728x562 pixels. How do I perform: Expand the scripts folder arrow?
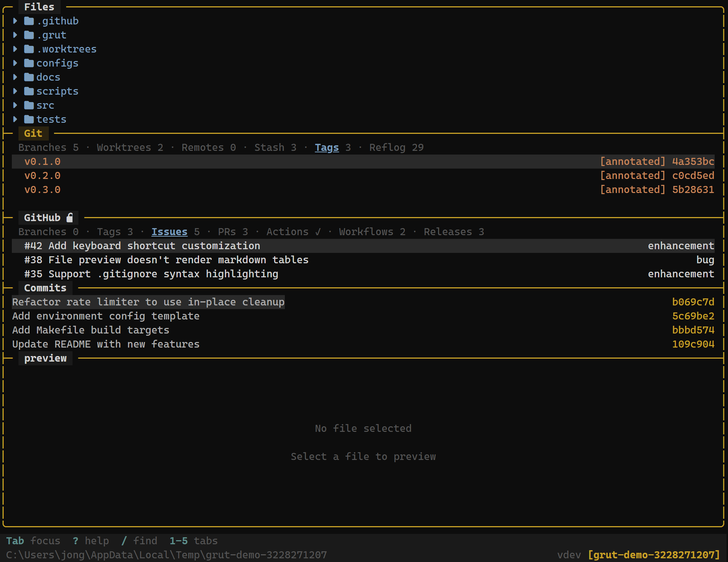tap(15, 91)
